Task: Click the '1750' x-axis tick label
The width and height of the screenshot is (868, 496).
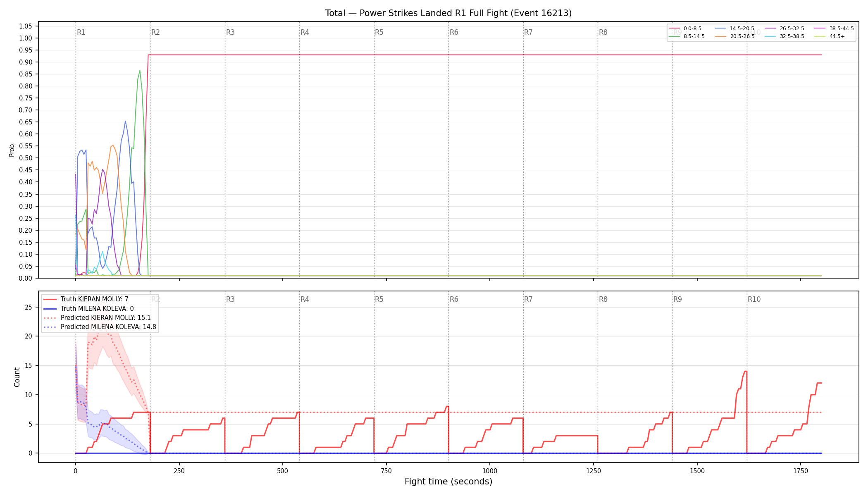Action: pyautogui.click(x=801, y=471)
